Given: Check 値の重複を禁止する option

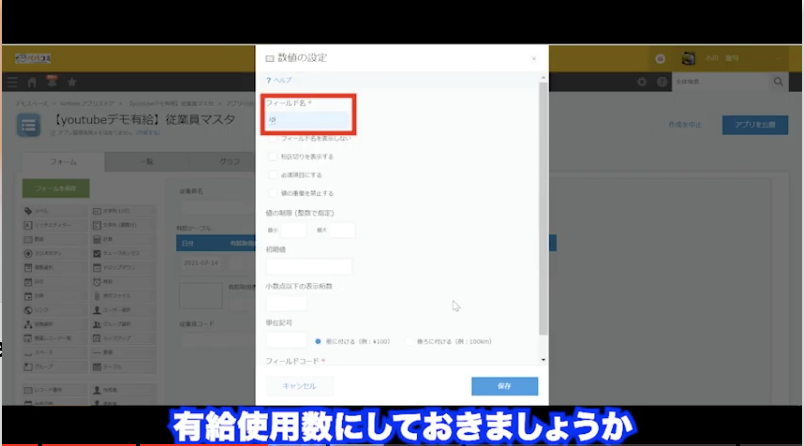Looking at the screenshot, I should click(x=272, y=192).
